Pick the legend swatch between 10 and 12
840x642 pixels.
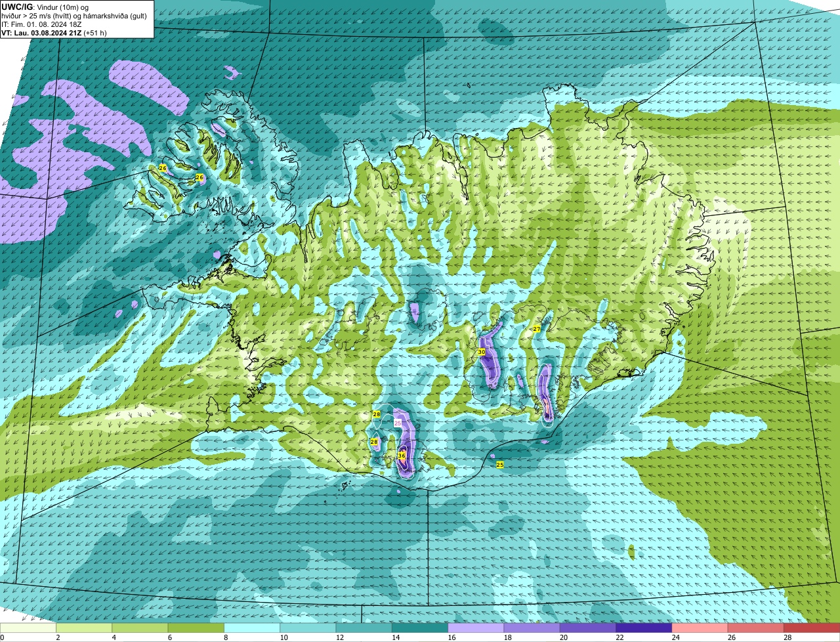(308, 628)
